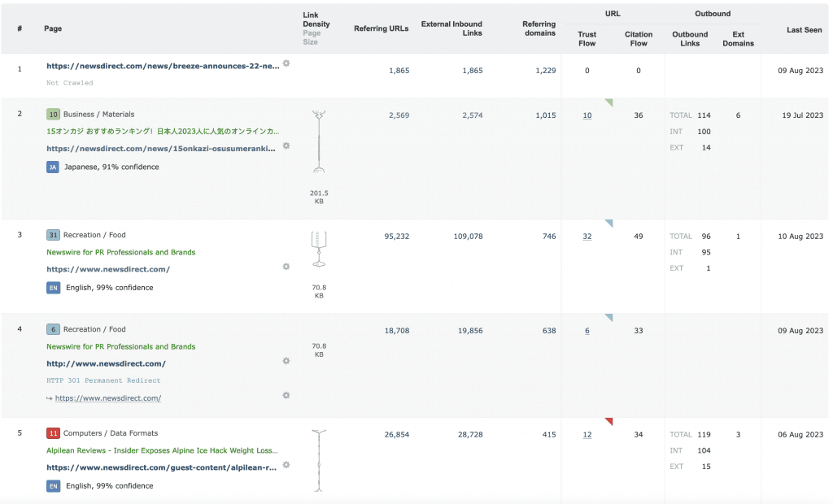
Task: Sort by Link Density column header
Action: (x=316, y=20)
